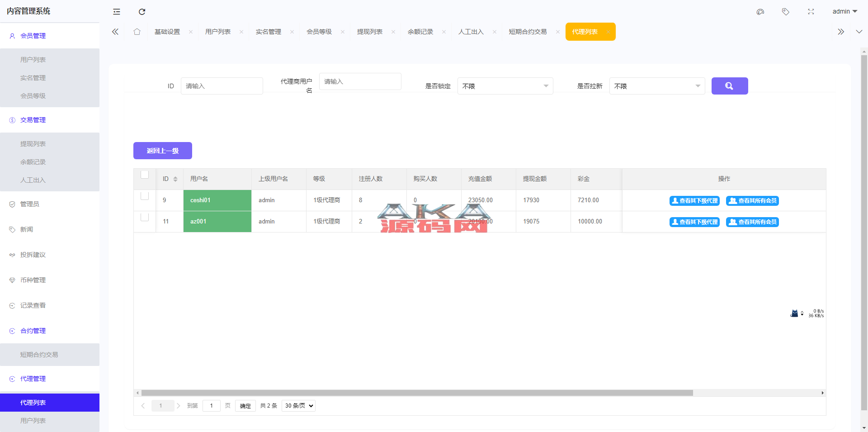Click the home tab icon

click(137, 32)
